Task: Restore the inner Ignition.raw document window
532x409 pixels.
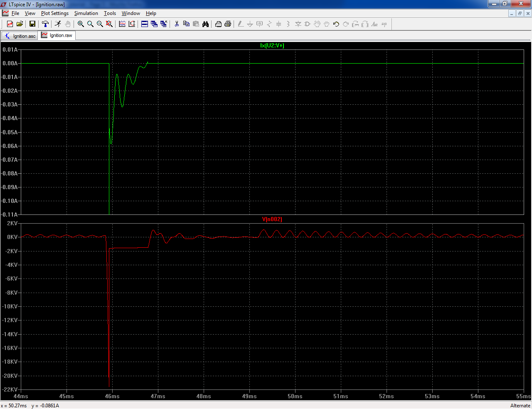Action: (x=520, y=13)
